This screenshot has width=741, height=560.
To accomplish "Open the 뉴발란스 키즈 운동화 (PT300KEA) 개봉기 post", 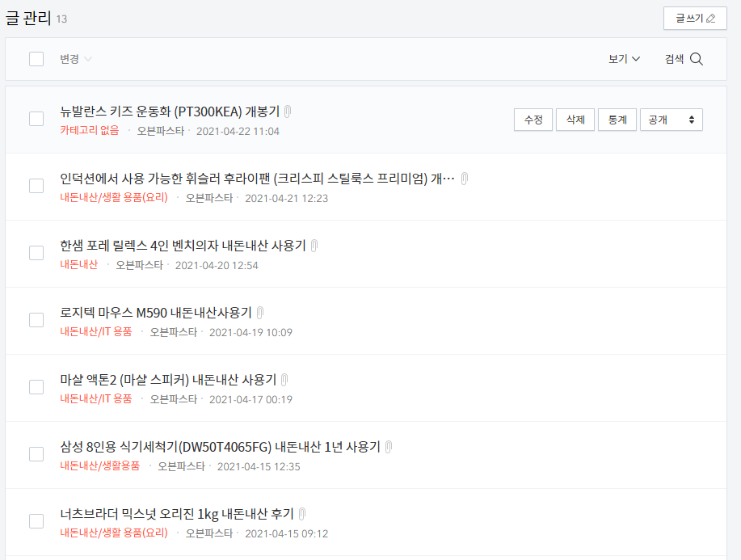I will click(170, 112).
